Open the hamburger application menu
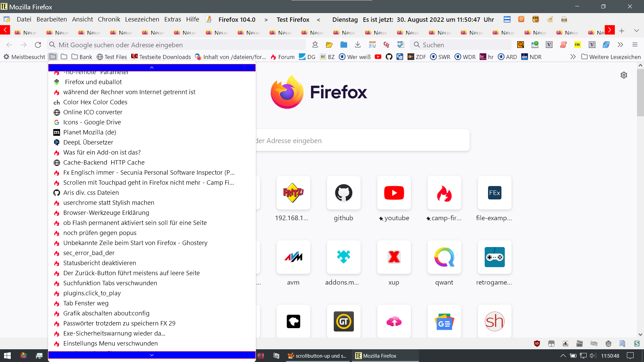 click(x=635, y=45)
